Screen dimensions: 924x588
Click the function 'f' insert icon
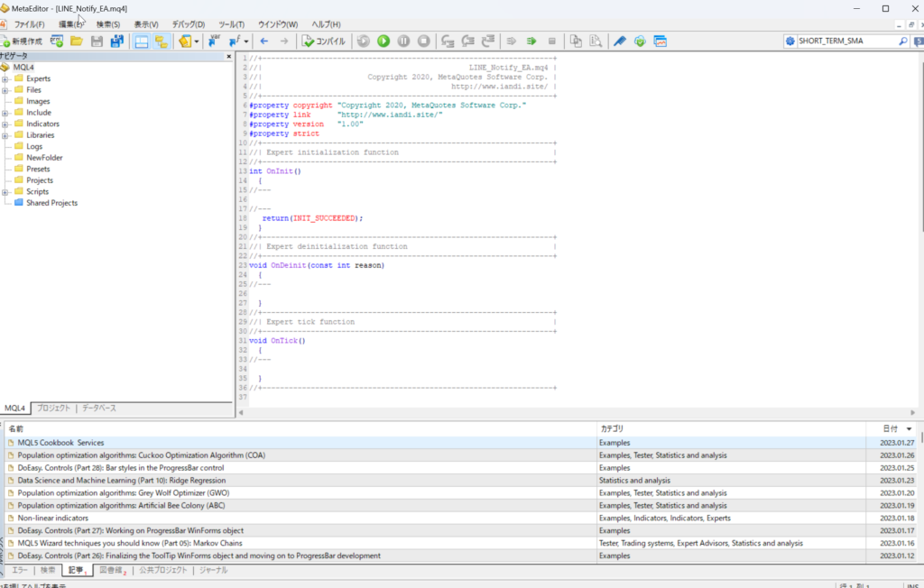235,41
